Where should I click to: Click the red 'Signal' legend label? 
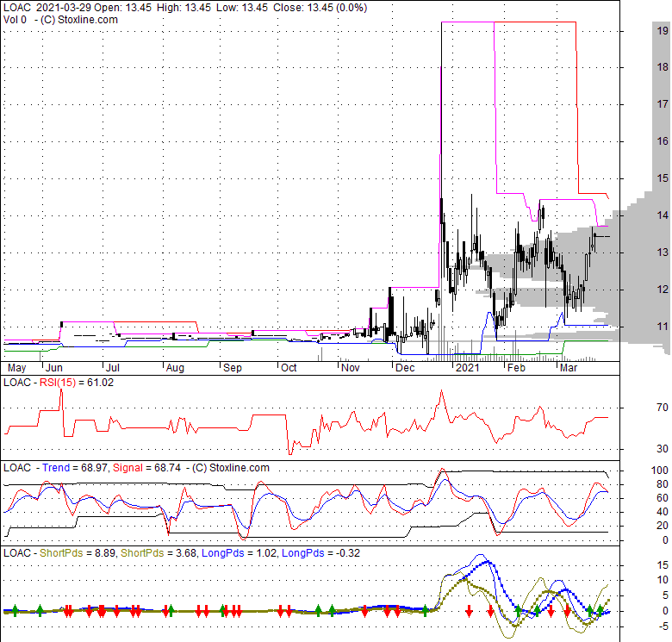click(128, 468)
